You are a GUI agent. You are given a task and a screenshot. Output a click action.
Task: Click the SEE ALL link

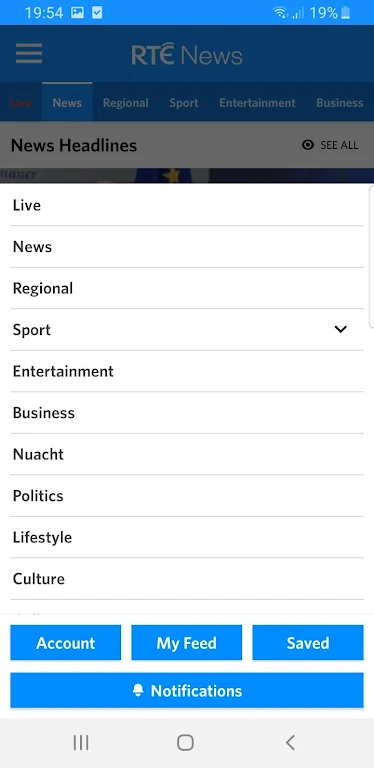coord(339,145)
